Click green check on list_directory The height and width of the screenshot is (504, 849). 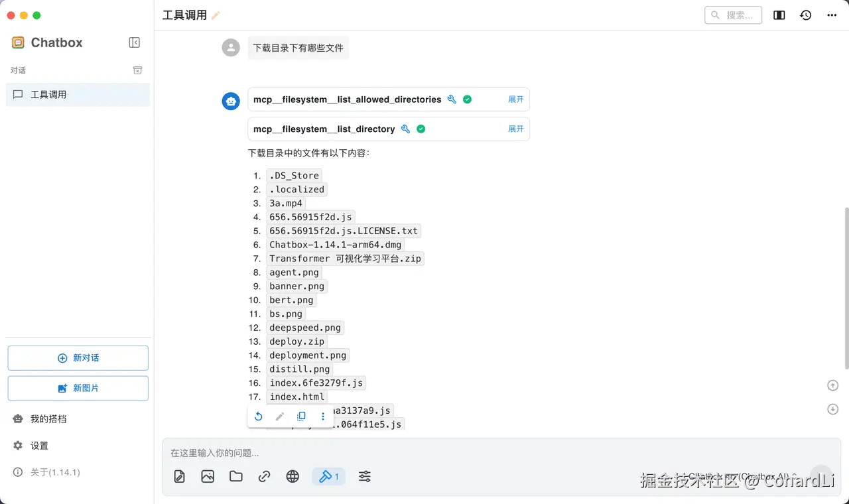[x=421, y=129]
